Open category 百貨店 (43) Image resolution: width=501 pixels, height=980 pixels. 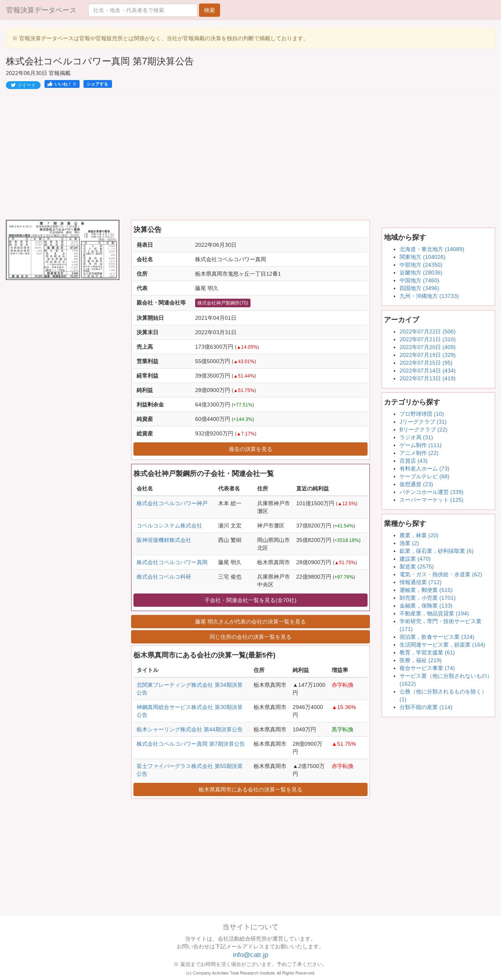coord(413,461)
